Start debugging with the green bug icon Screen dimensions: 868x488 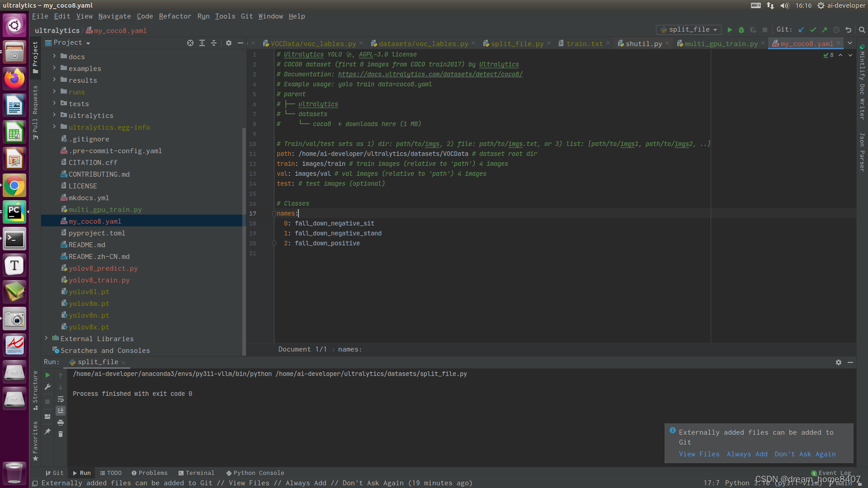pyautogui.click(x=741, y=30)
